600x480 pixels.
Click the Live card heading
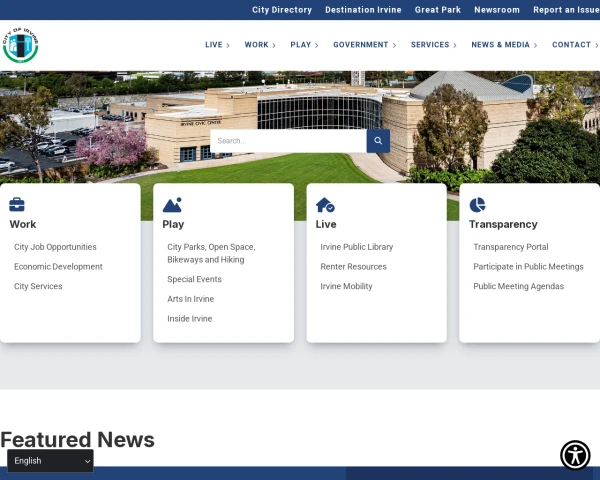326,224
